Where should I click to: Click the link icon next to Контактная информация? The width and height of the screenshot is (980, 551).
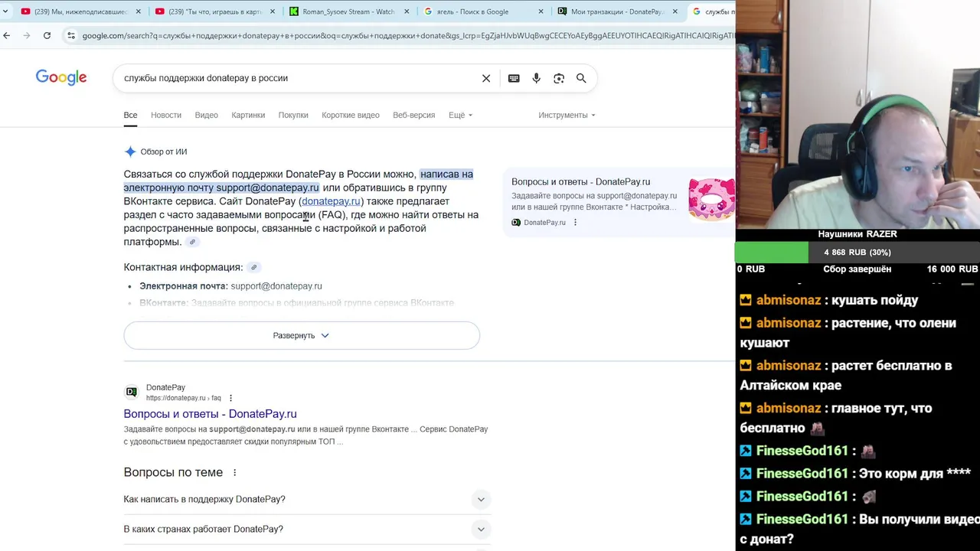pos(253,267)
